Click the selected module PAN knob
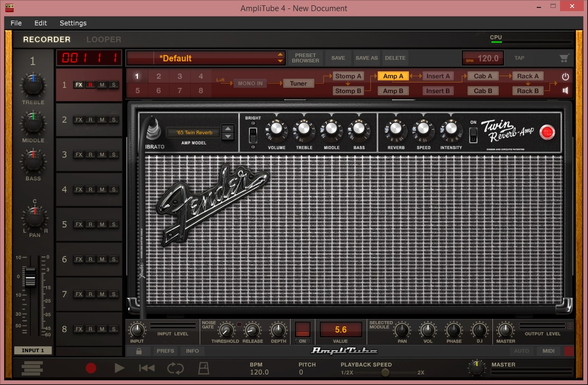This screenshot has height=385, width=588. click(x=402, y=330)
